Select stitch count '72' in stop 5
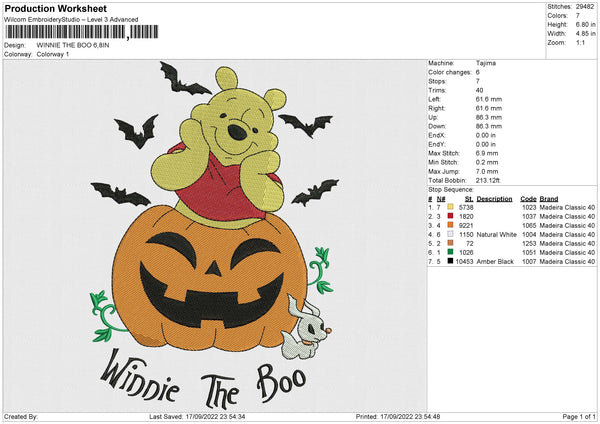The width and height of the screenshot is (600, 424). [470, 243]
